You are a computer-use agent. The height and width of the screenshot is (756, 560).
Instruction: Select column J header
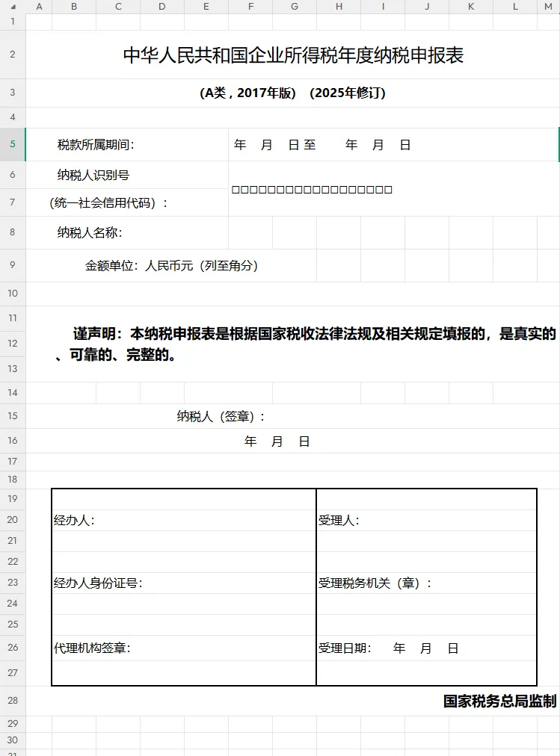427,7
